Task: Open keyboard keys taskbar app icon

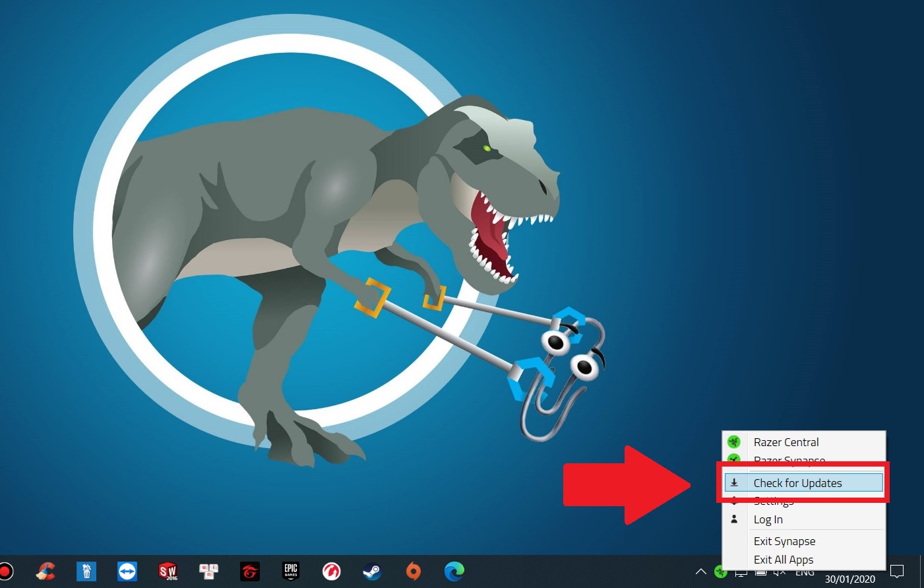Action: [209, 571]
